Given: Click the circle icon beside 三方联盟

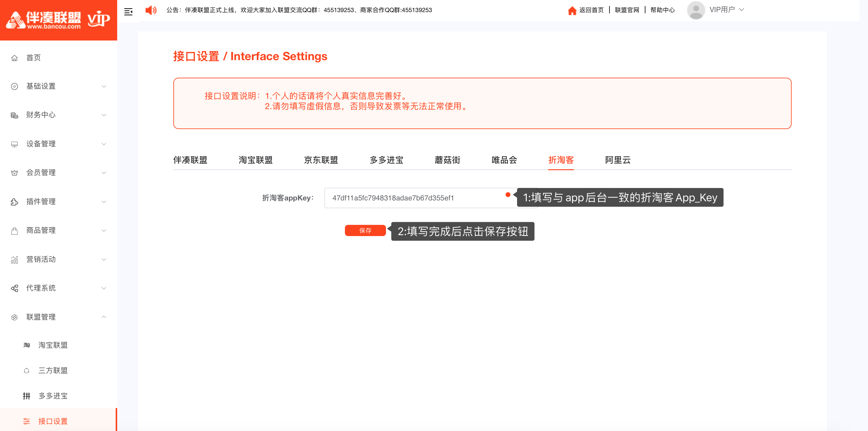Looking at the screenshot, I should (27, 371).
